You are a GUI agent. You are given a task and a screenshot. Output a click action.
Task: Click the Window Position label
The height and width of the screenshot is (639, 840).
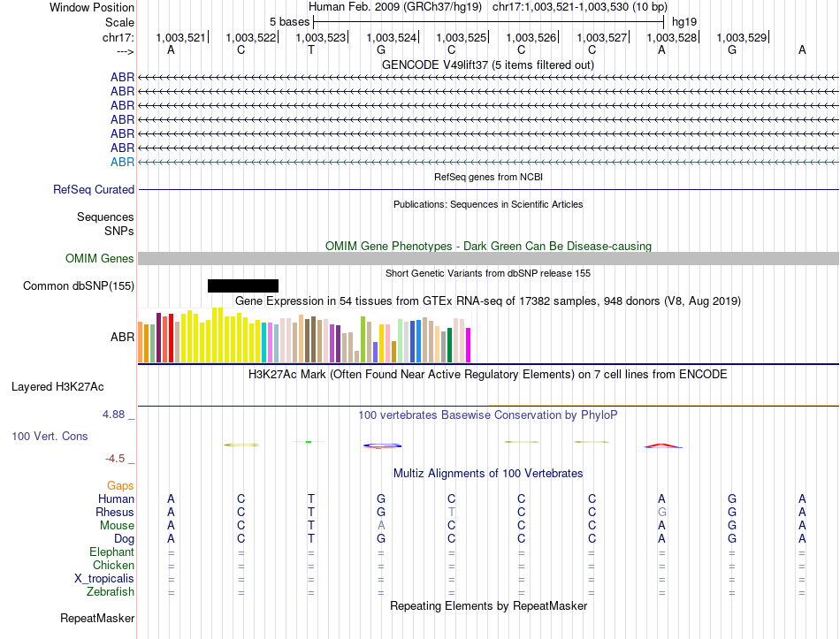pos(92,7)
